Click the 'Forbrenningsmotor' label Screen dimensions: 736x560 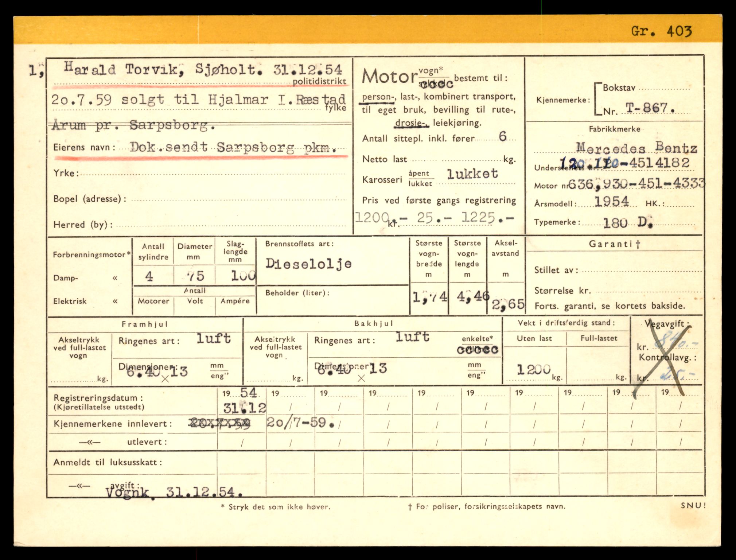coord(91,254)
